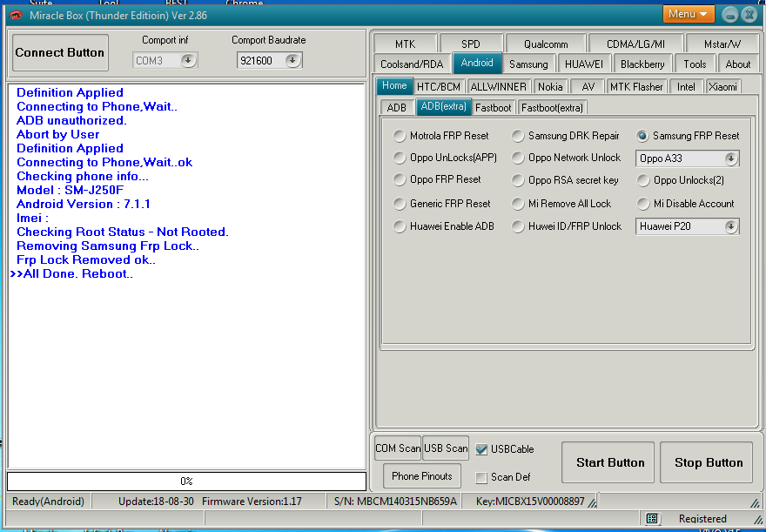
Task: Switch to the MTK tab
Action: [405, 44]
